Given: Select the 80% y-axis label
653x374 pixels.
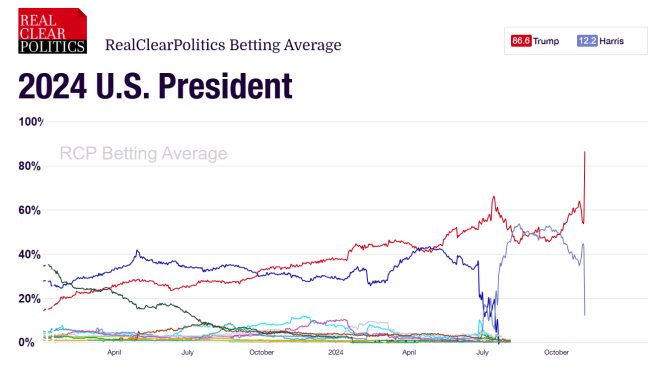Looking at the screenshot, I should point(30,166).
